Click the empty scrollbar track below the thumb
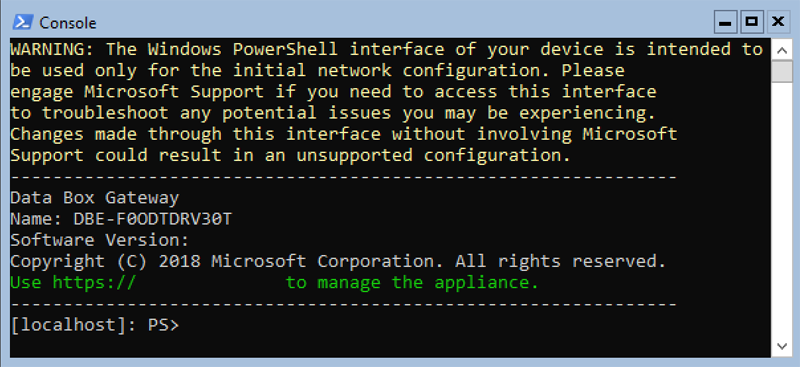The width and height of the screenshot is (800, 367). point(782,209)
